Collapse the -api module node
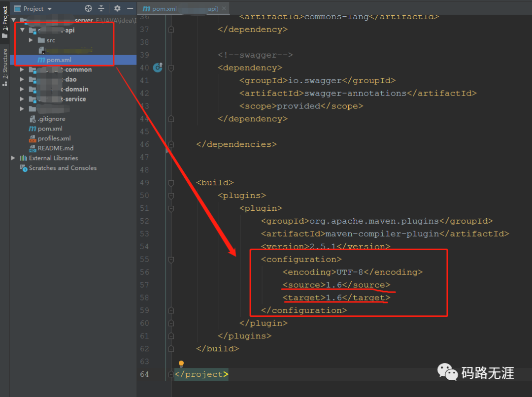The height and width of the screenshot is (397, 532). tap(22, 30)
